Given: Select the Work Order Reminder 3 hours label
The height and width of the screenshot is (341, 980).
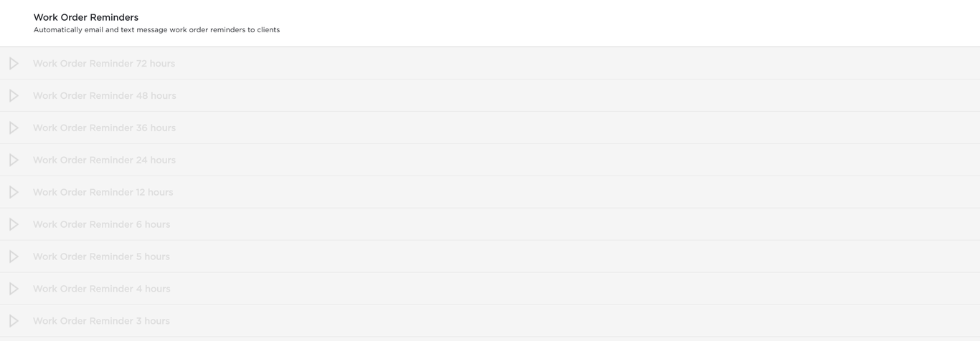Looking at the screenshot, I should click(x=102, y=322).
